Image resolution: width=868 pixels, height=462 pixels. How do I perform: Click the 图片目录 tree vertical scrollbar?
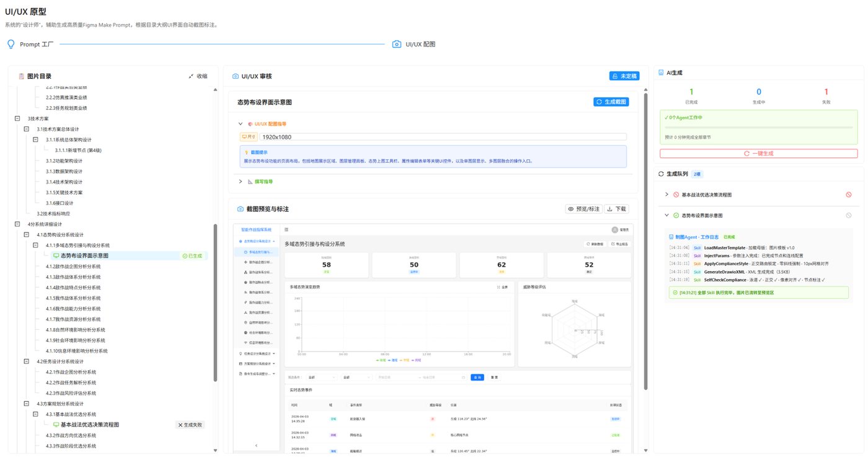click(215, 302)
